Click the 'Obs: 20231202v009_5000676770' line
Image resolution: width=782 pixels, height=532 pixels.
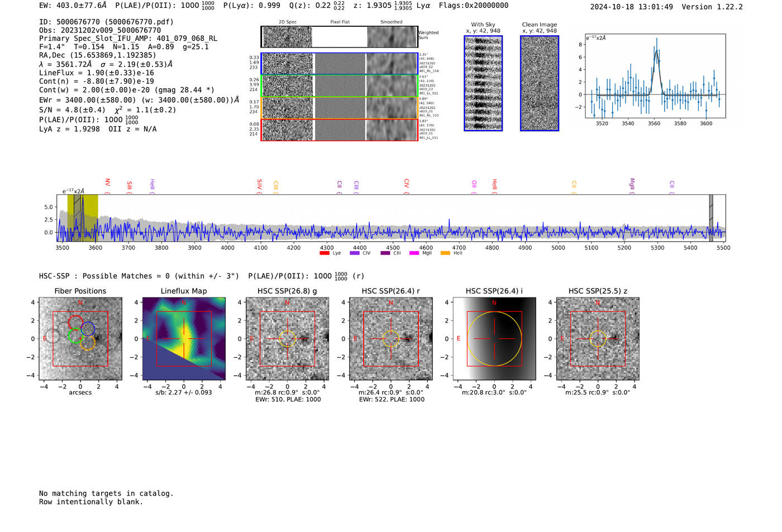(x=100, y=30)
